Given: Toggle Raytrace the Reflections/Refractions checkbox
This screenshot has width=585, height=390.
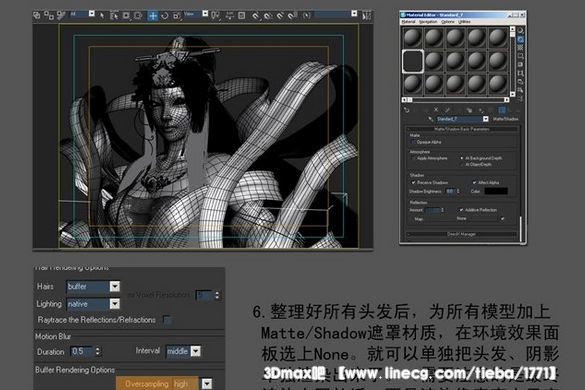Looking at the screenshot, I should pos(167,319).
